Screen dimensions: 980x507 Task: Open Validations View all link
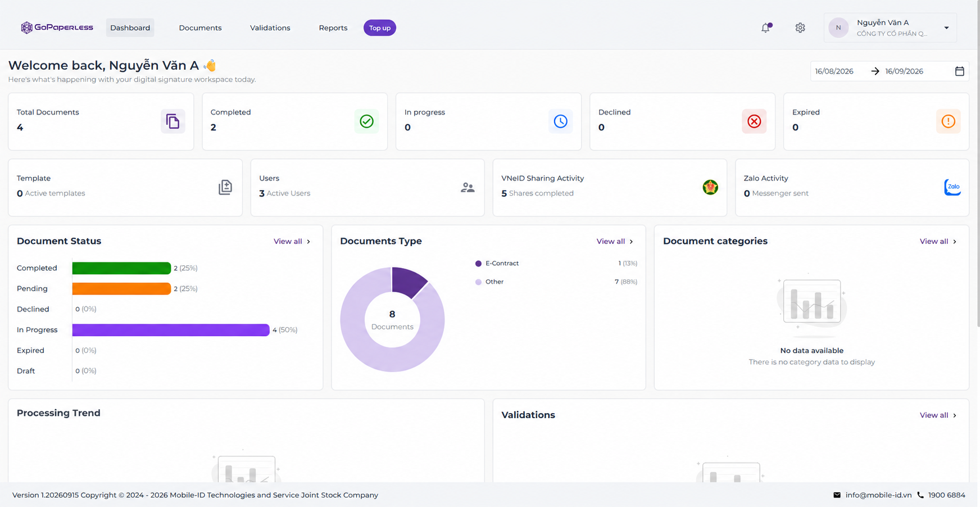tap(938, 415)
